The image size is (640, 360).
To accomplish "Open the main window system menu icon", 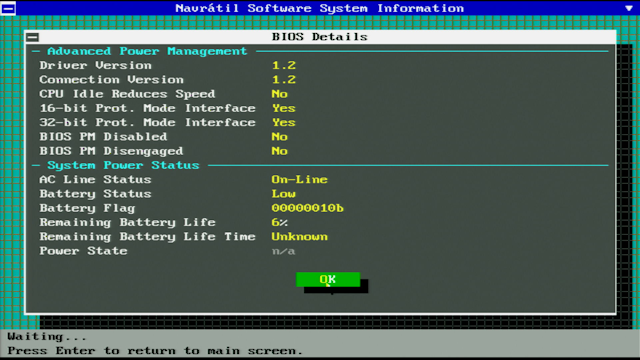I will [8, 8].
